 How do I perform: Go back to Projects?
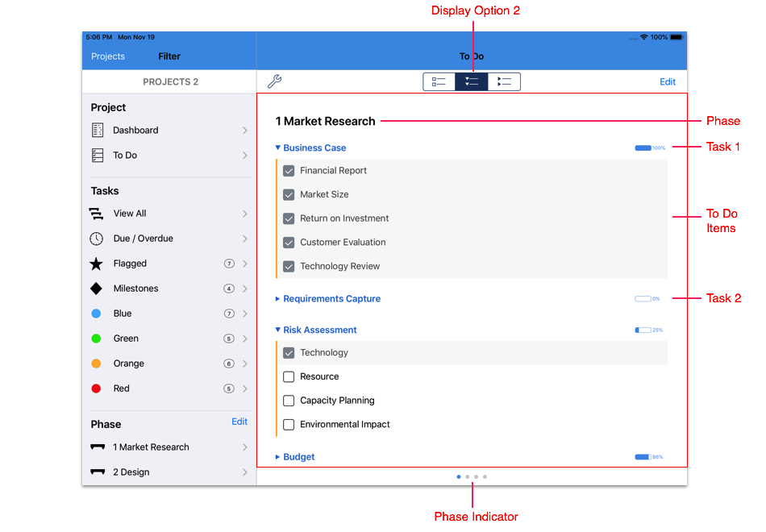[x=108, y=56]
